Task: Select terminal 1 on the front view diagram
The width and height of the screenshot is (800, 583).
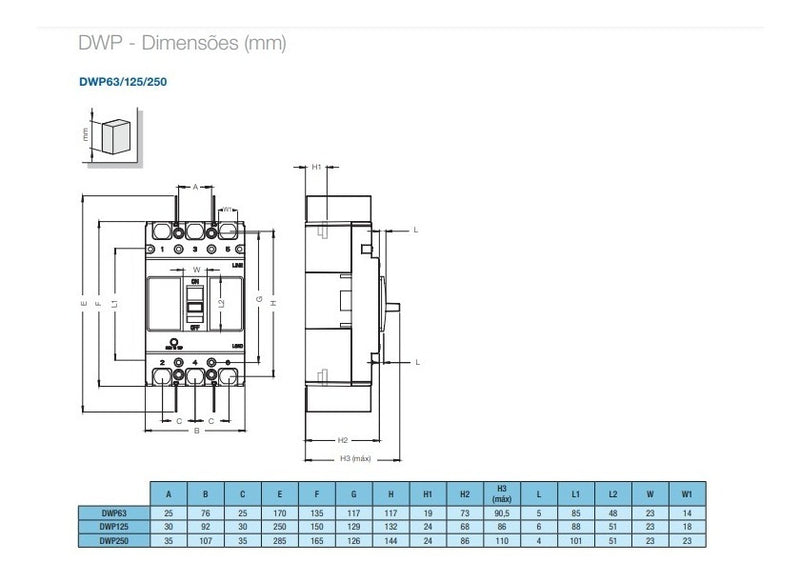Action: [161, 247]
